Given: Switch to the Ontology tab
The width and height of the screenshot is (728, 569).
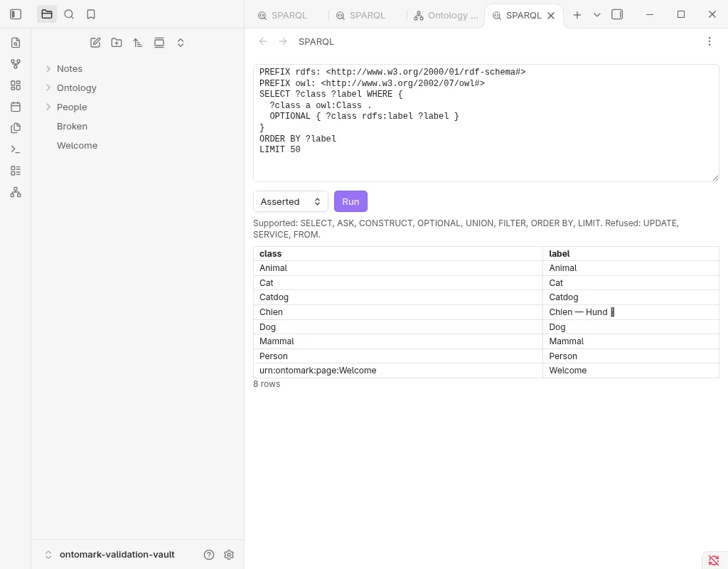Looking at the screenshot, I should click(446, 16).
